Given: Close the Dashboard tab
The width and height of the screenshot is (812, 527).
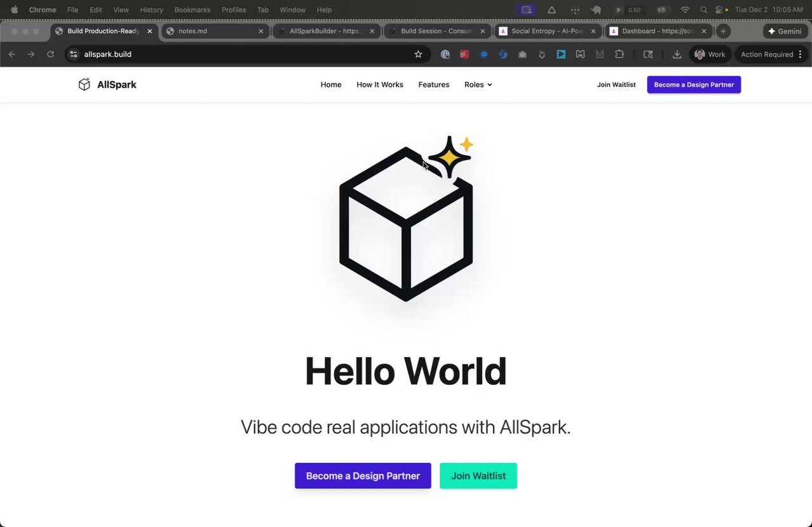Looking at the screenshot, I should 704,31.
